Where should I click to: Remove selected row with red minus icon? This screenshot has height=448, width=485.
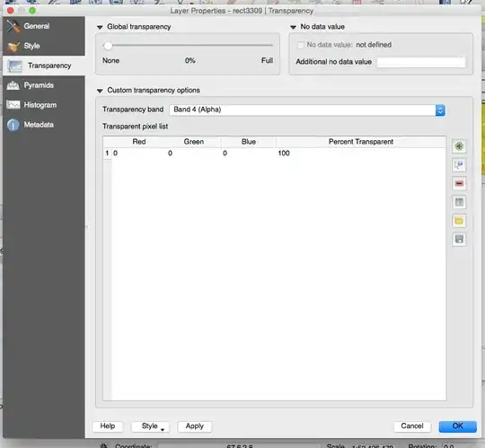click(x=459, y=183)
